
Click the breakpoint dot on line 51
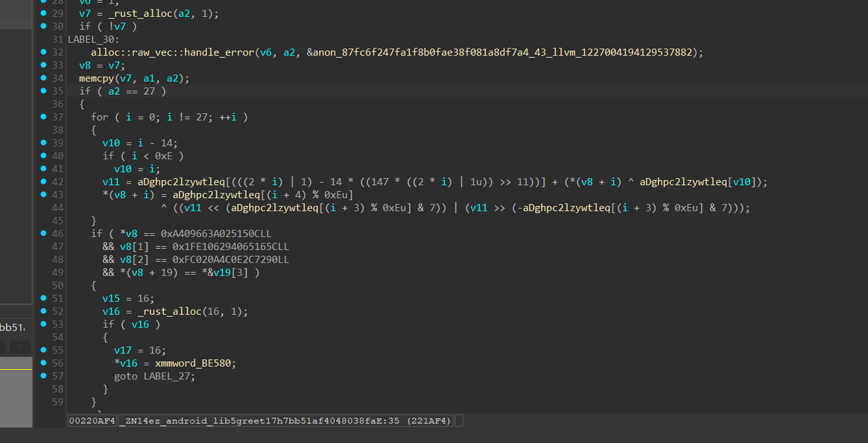click(44, 298)
